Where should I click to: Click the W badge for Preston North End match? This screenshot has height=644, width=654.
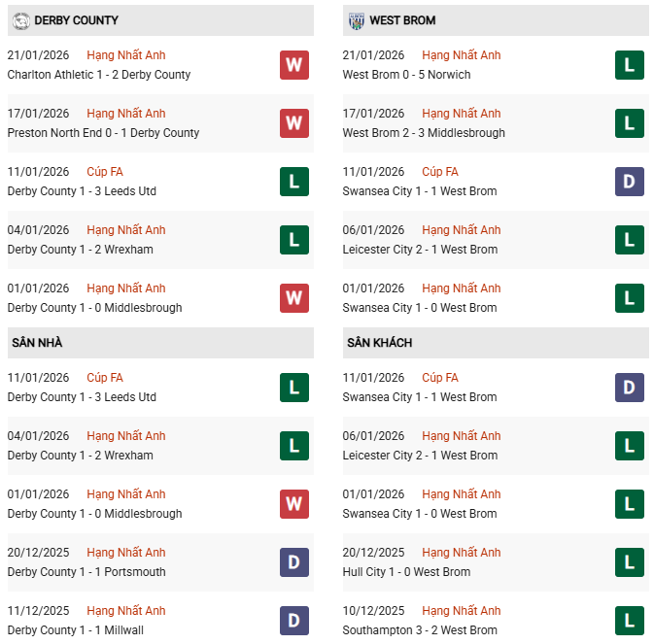click(294, 123)
